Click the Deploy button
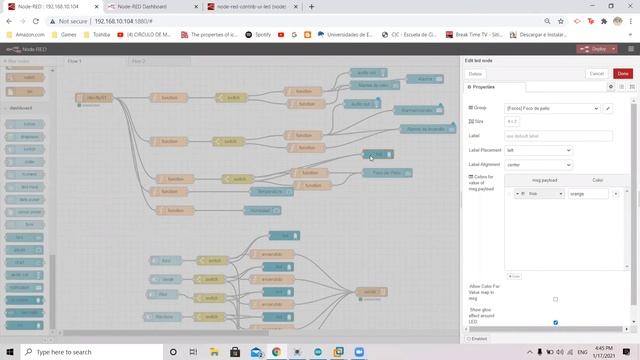 pyautogui.click(x=594, y=49)
